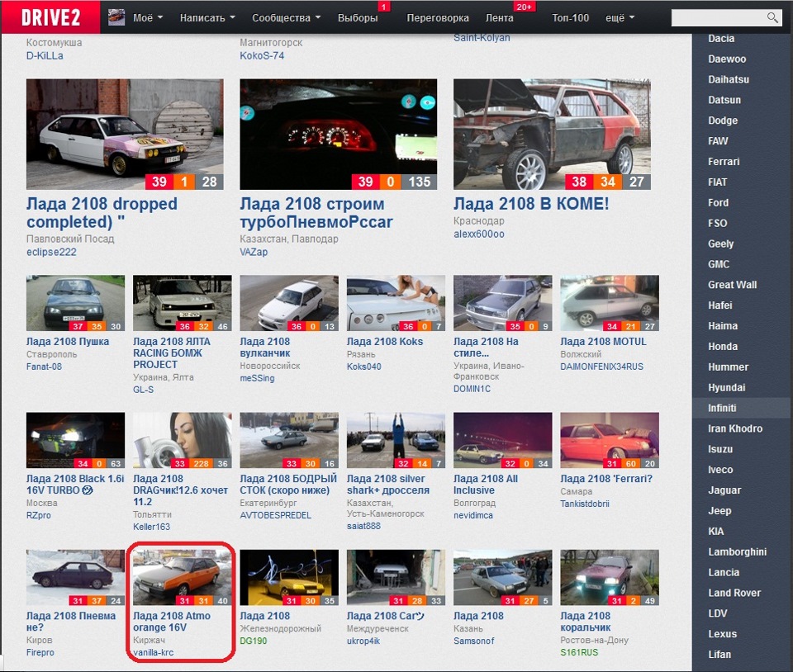Open Лада 2108 dropped completed thumbnail
This screenshot has height=672, width=793.
coord(125,134)
